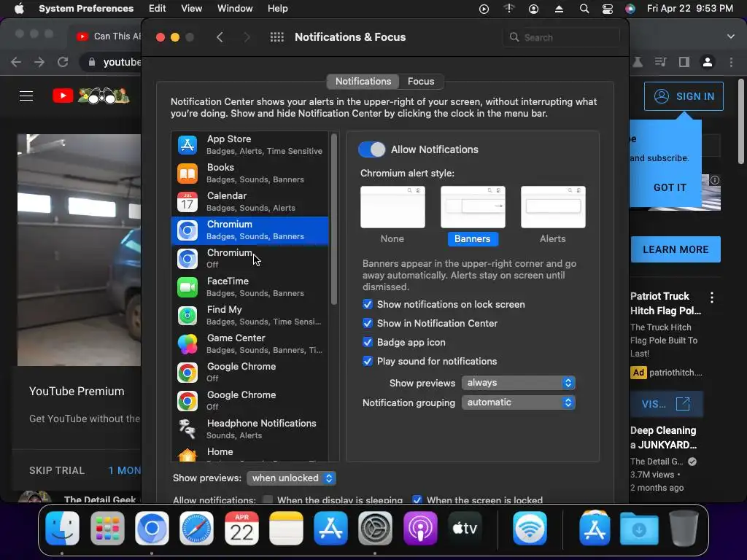This screenshot has width=747, height=560.
Task: Select Headphone Notifications in the list
Action: (249, 429)
